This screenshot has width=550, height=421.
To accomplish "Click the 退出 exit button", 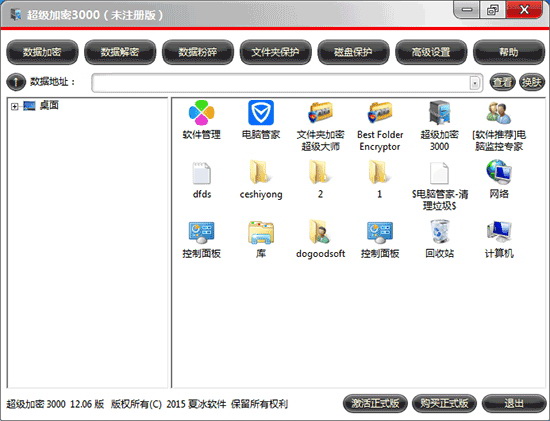I will (x=514, y=403).
